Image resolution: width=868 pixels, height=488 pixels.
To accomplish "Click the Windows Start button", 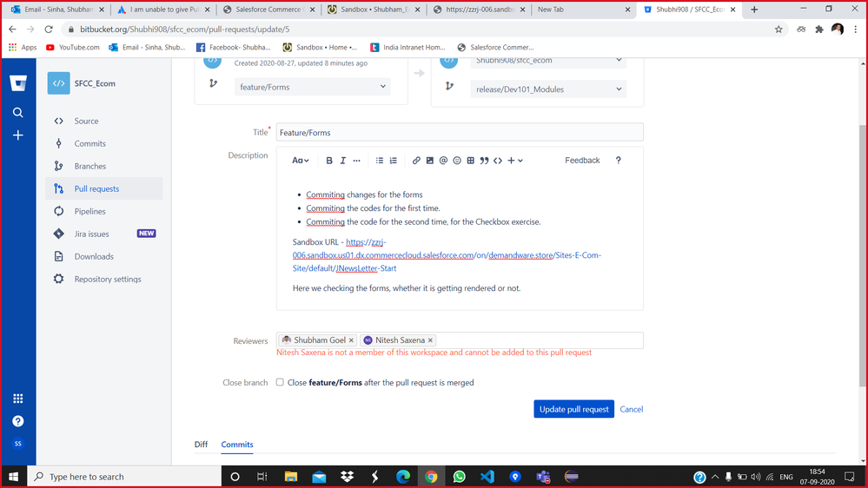I will (14, 477).
